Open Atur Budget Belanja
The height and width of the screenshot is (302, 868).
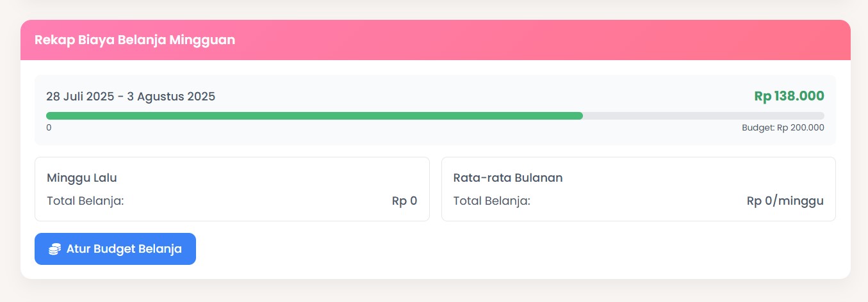115,249
